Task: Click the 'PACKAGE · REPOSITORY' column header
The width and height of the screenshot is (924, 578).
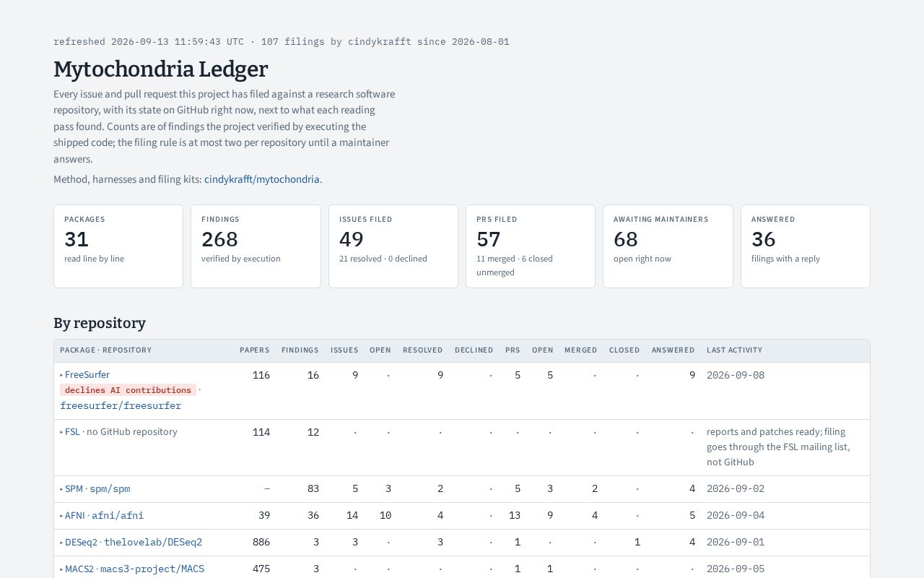Action: click(106, 350)
